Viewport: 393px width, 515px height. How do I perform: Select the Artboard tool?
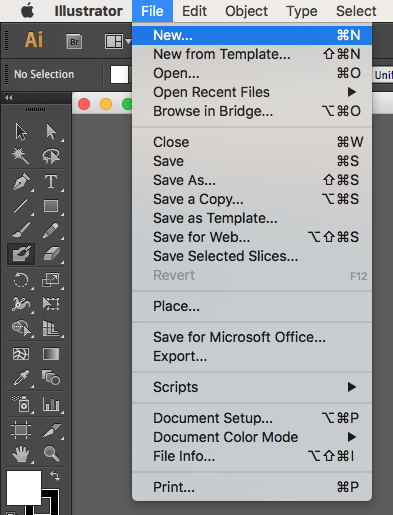point(21,430)
